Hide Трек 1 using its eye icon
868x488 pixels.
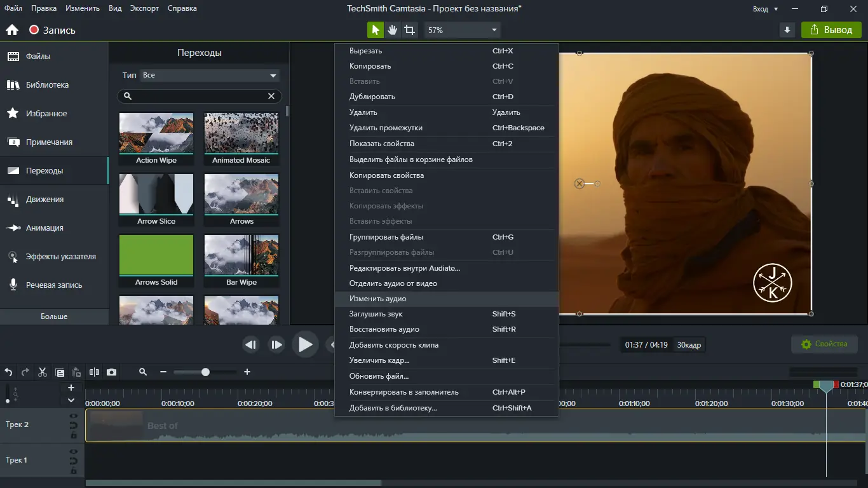(x=74, y=452)
